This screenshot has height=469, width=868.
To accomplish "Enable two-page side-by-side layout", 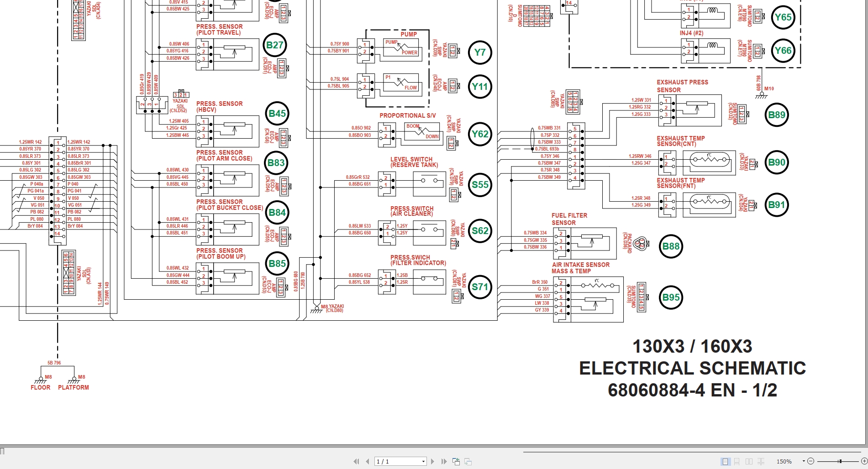I will 749,461.
